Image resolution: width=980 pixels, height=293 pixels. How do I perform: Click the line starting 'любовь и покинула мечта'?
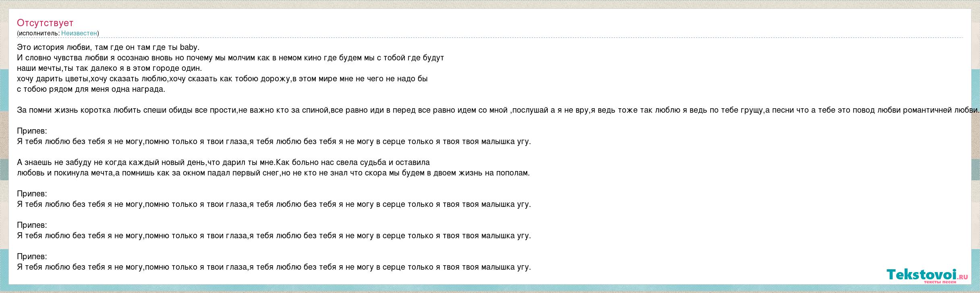click(273, 173)
